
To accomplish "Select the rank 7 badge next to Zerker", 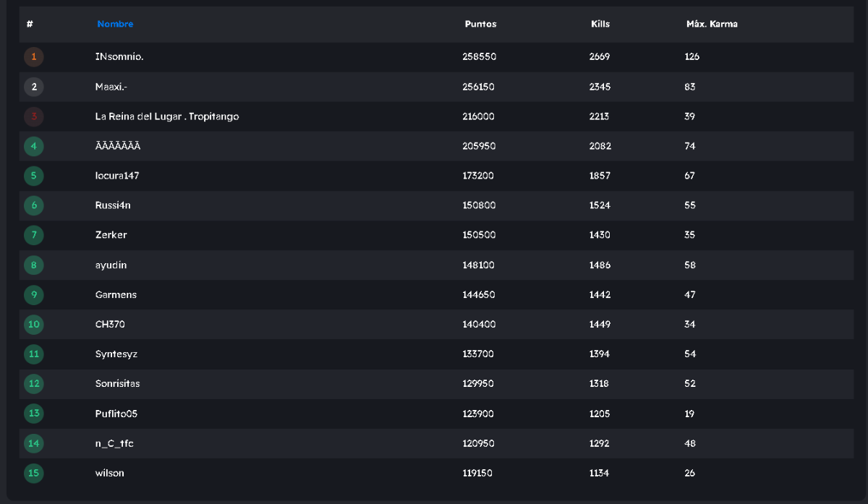I will click(x=33, y=235).
